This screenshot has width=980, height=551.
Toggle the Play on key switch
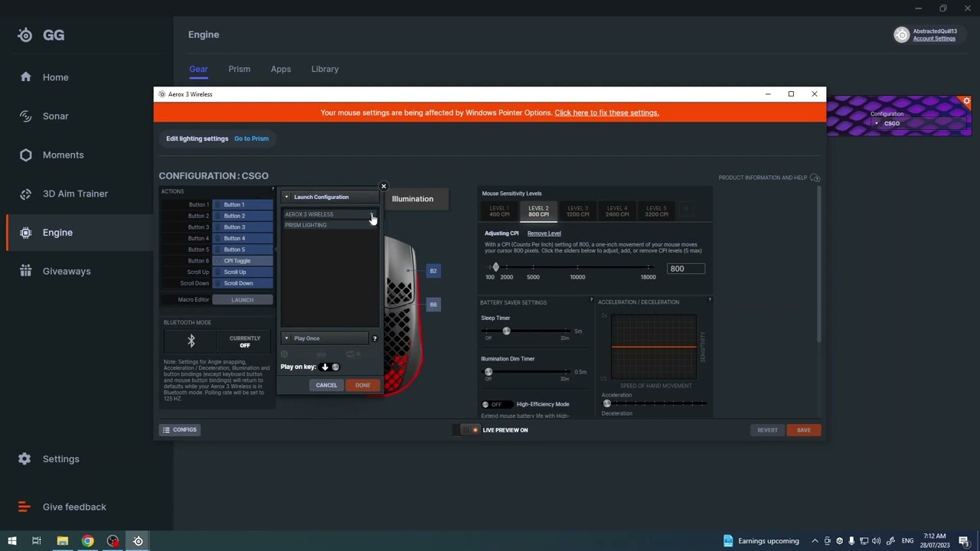tap(330, 367)
